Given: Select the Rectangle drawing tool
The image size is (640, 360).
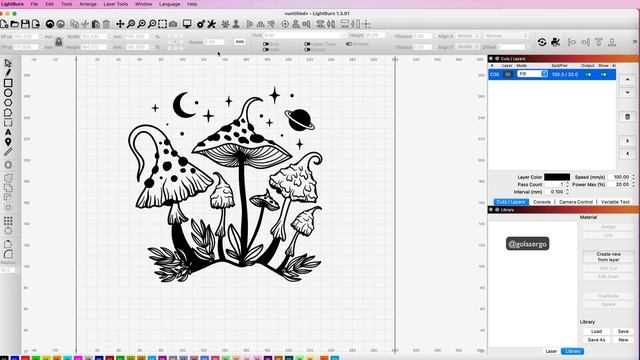Looking at the screenshot, I should (x=8, y=83).
